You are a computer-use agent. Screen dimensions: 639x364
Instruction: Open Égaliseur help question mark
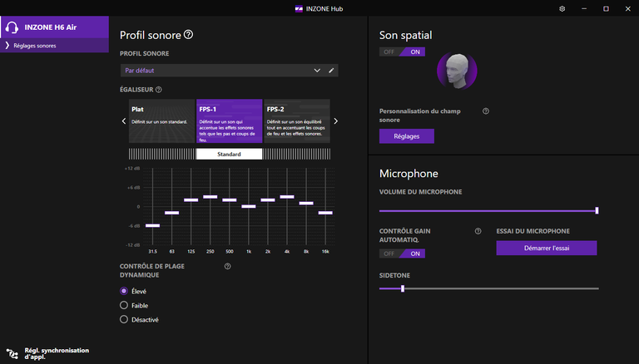point(159,90)
